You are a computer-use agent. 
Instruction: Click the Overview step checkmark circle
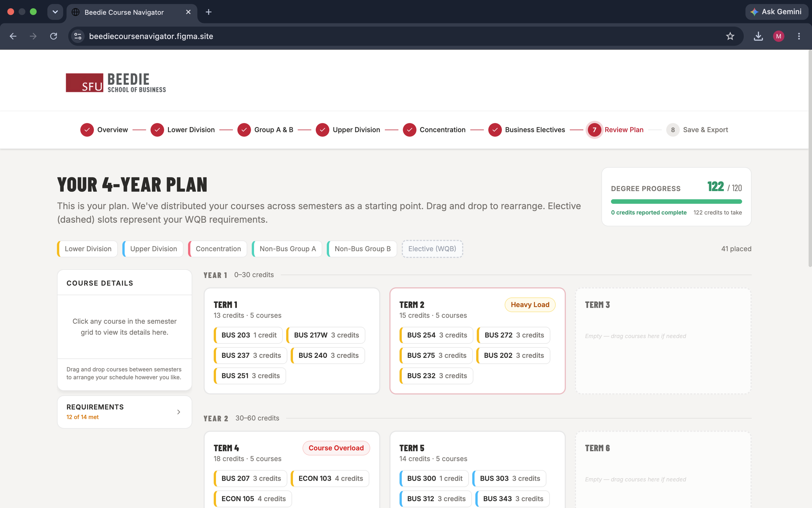pos(87,130)
